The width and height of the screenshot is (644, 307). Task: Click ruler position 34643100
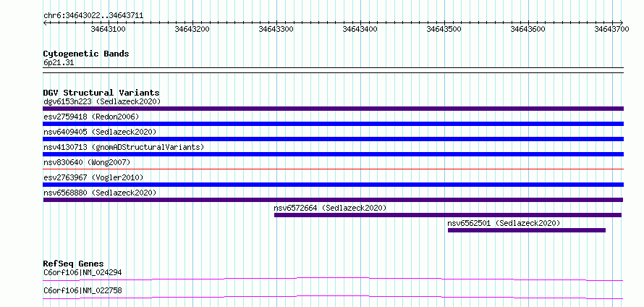[x=109, y=29]
